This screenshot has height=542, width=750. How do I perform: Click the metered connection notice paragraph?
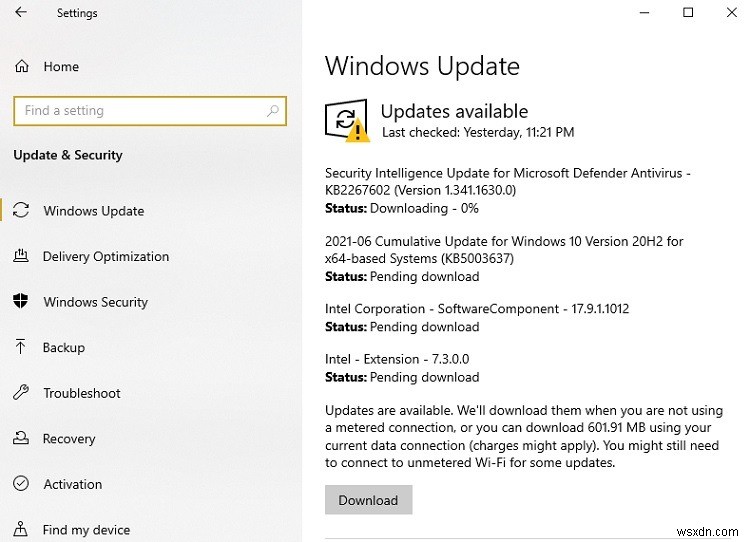click(x=524, y=436)
